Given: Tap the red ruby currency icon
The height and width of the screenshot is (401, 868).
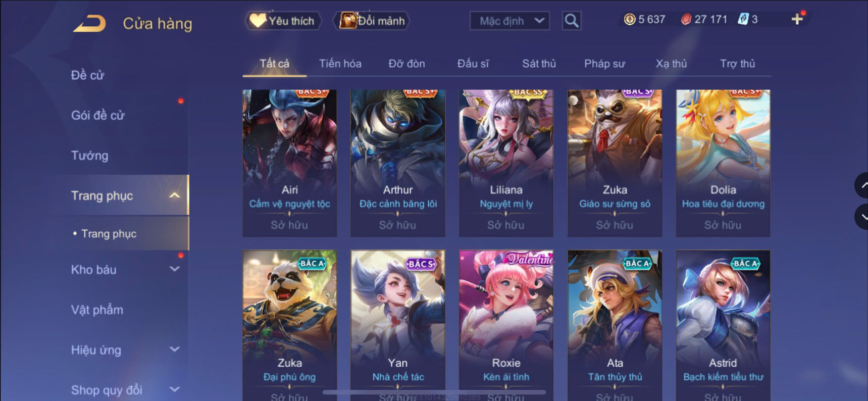Looking at the screenshot, I should click(x=686, y=19).
